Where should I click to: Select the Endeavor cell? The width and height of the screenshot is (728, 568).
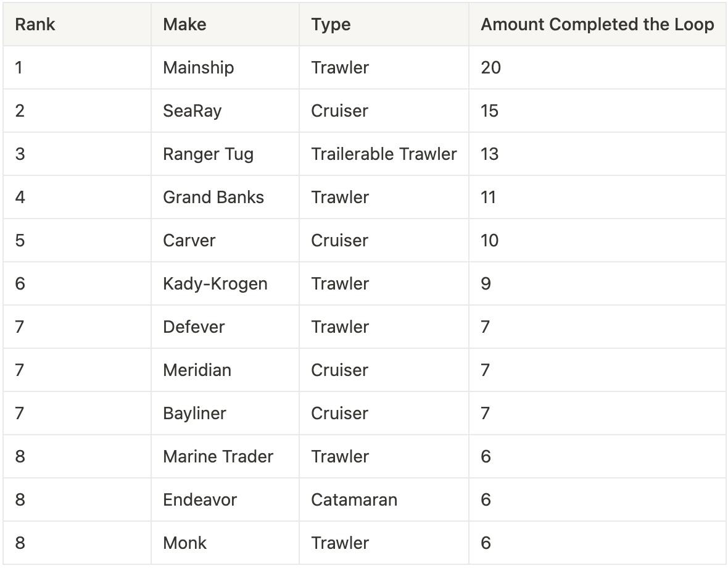(x=199, y=499)
